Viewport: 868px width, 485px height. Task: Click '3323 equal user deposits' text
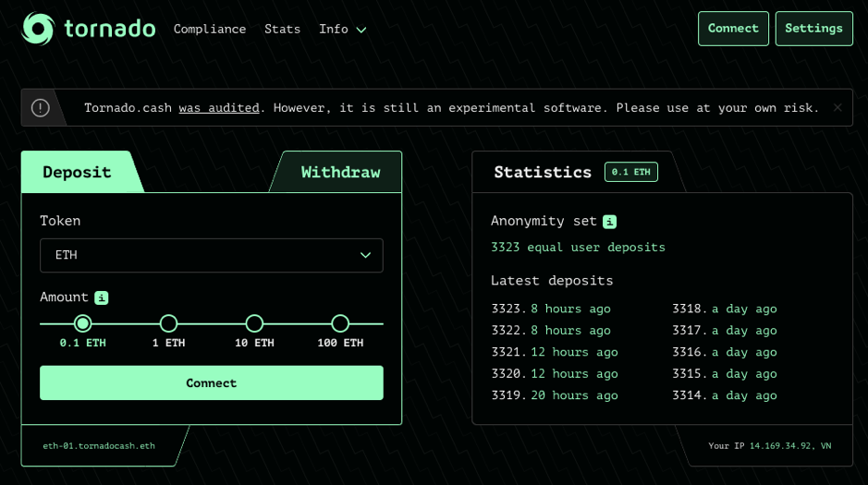pyautogui.click(x=578, y=248)
